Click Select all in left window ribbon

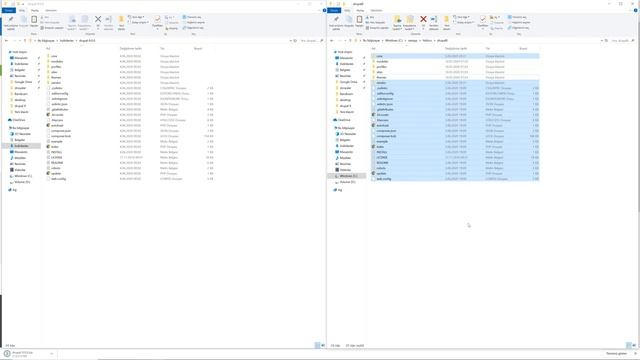click(x=192, y=17)
